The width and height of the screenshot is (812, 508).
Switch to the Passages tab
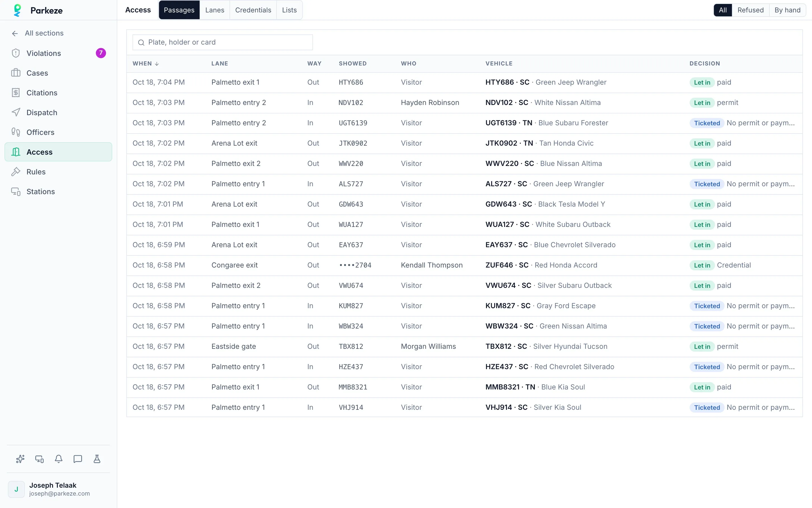point(179,10)
